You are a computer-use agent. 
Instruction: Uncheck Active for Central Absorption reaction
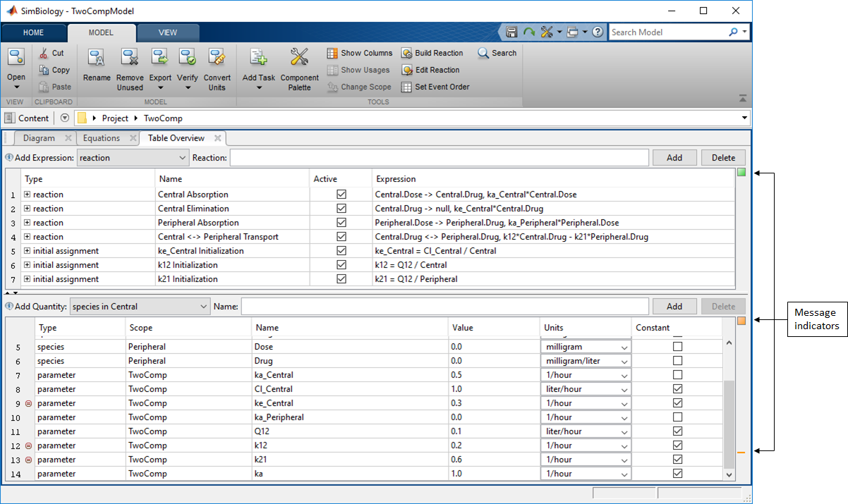click(341, 195)
